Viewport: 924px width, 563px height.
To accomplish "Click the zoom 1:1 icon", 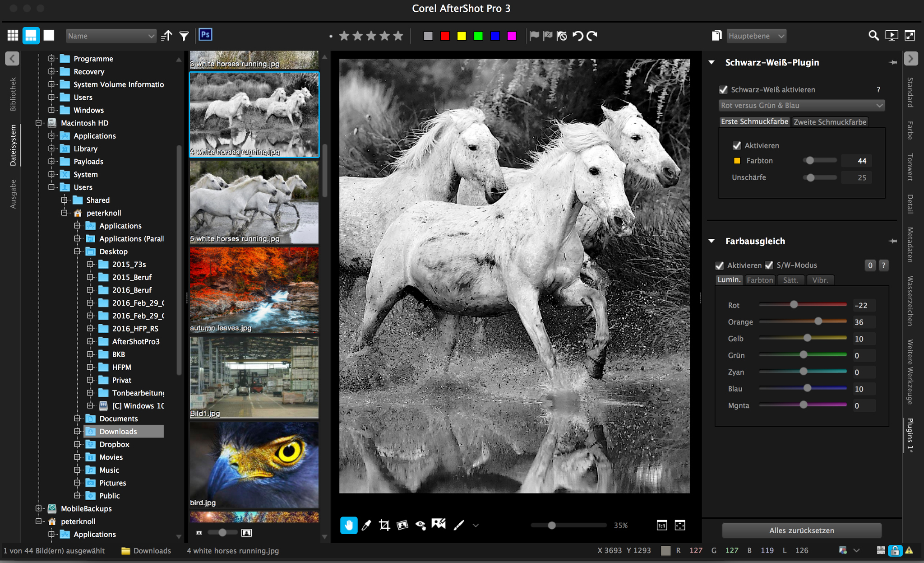I will pyautogui.click(x=661, y=525).
